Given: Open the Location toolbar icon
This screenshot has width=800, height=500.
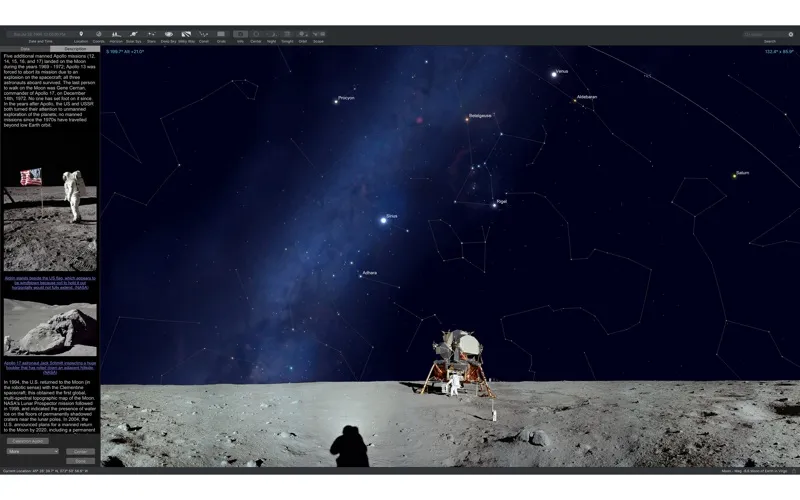Looking at the screenshot, I should point(81,34).
